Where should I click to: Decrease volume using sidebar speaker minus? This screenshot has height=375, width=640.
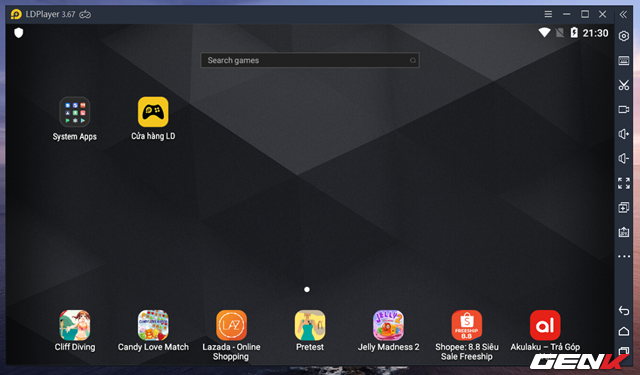coord(624,158)
